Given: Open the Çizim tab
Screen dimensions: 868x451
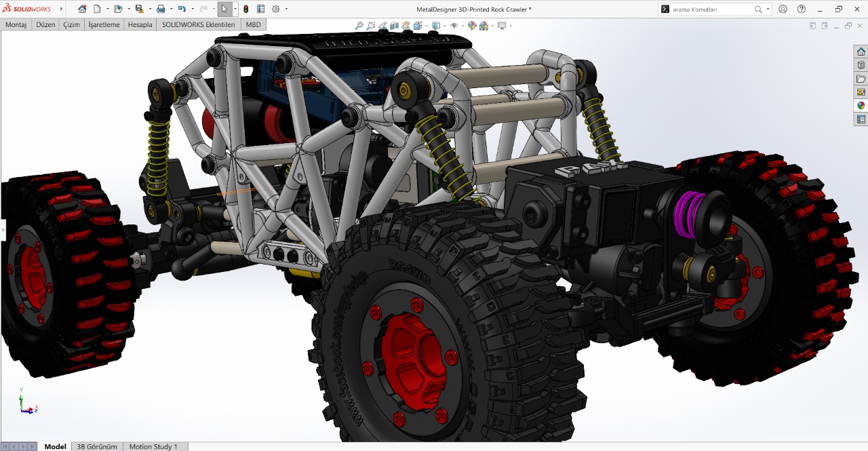Looking at the screenshot, I should pyautogui.click(x=71, y=24).
